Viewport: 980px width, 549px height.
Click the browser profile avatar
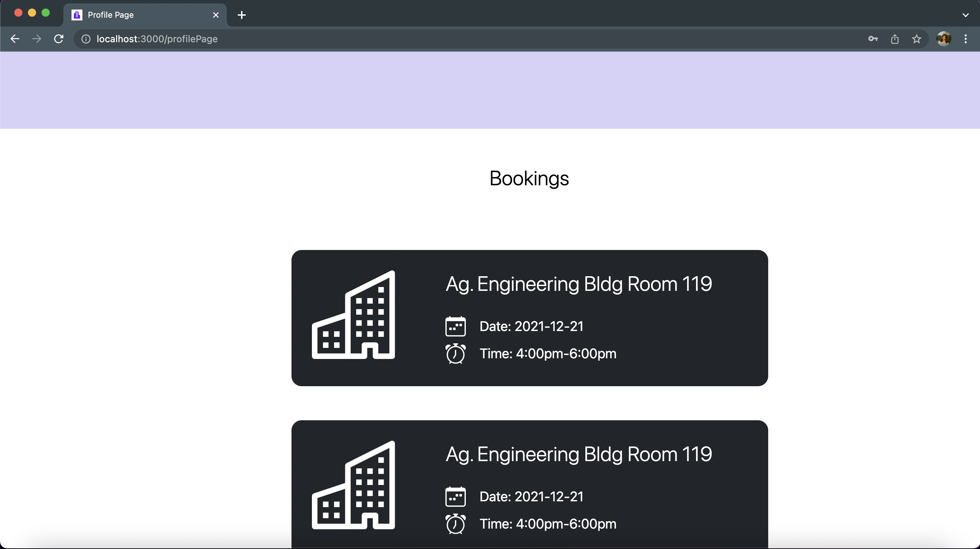pyautogui.click(x=944, y=39)
